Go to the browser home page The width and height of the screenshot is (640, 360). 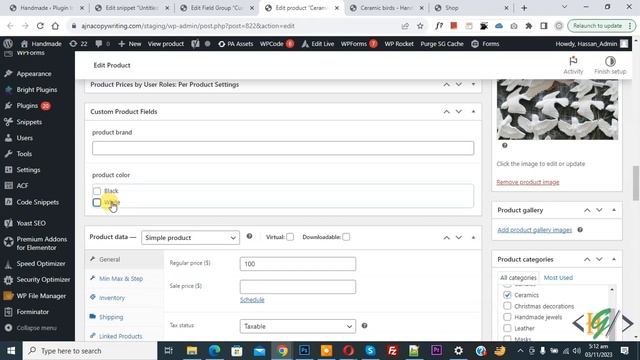[55, 26]
